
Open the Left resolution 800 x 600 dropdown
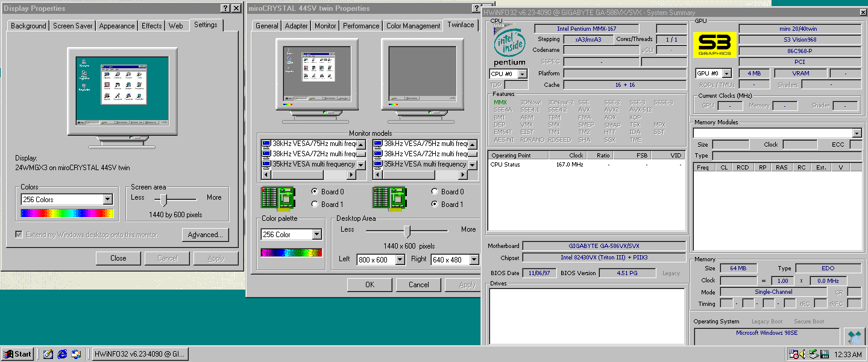[400, 260]
